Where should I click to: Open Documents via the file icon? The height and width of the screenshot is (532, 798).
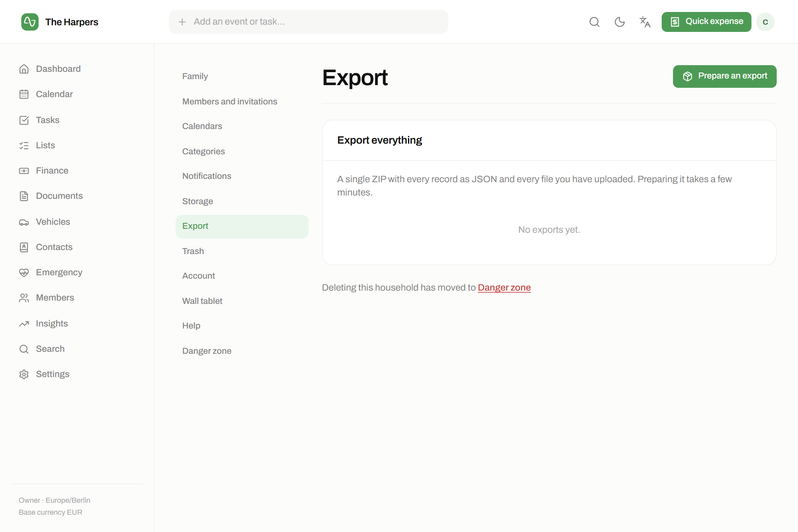point(24,196)
